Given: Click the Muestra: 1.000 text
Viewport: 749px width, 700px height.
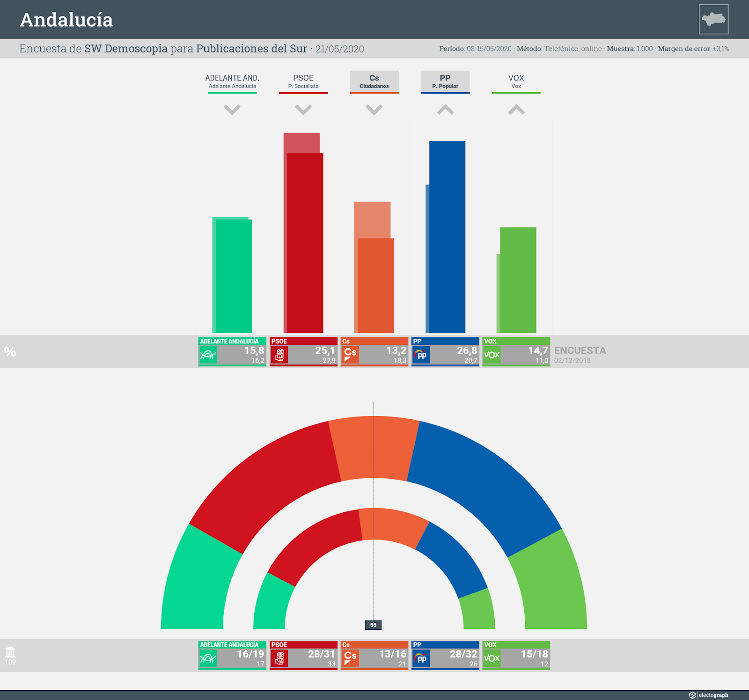Looking at the screenshot, I should click(630, 49).
